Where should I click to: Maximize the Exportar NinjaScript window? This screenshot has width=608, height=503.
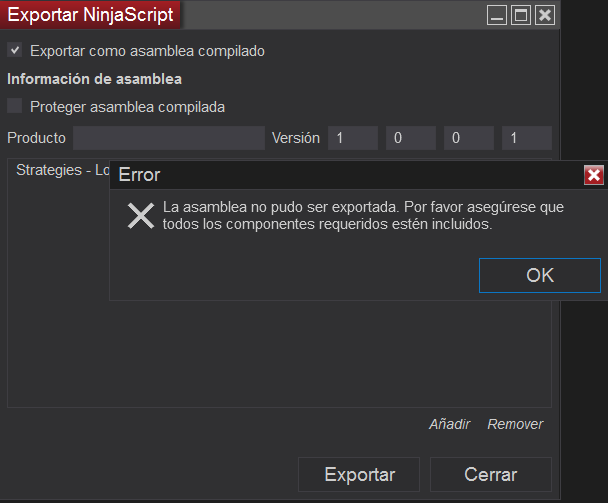[x=521, y=16]
